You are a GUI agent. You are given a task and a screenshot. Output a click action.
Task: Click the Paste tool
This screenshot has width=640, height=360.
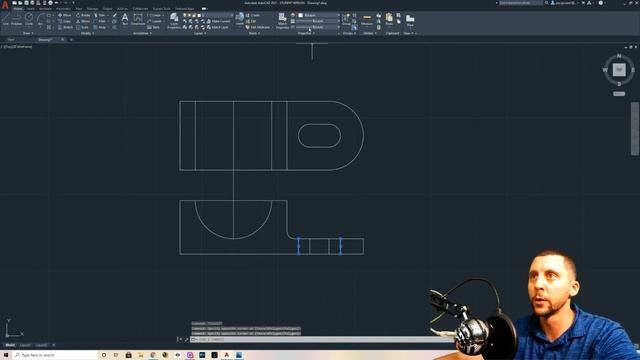(x=389, y=19)
